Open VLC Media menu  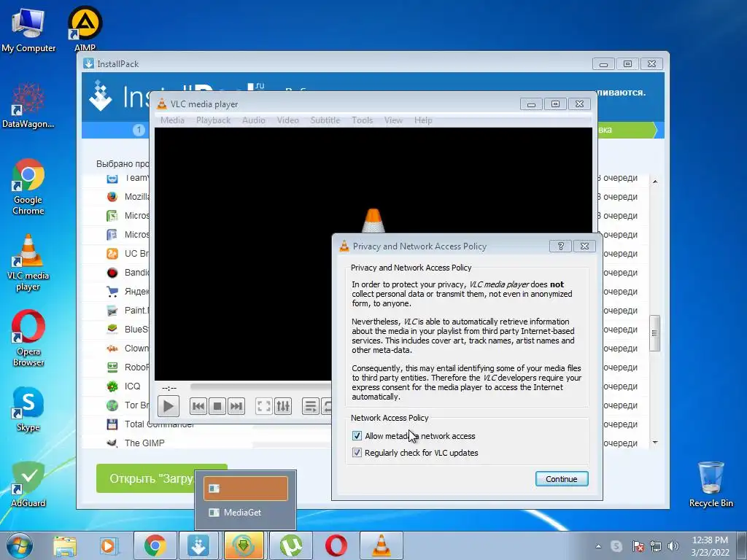tap(172, 120)
